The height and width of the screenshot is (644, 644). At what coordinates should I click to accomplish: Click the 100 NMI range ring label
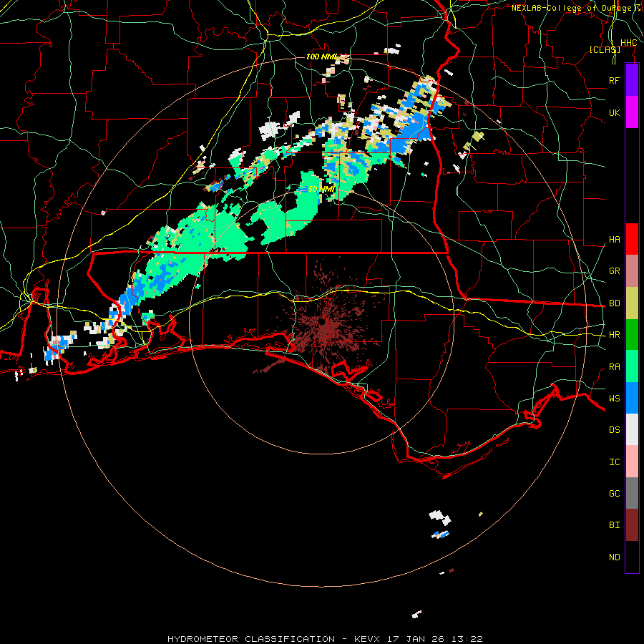coord(321,57)
